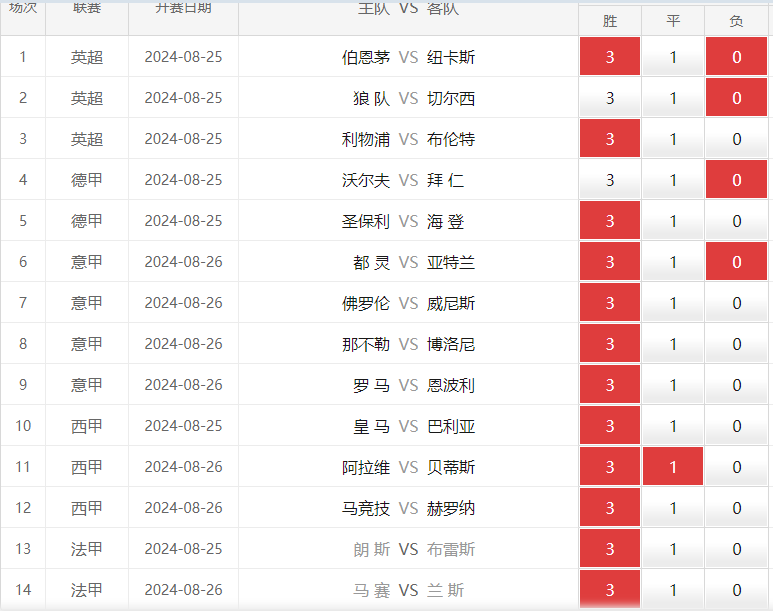Screen dimensions: 773x611
Task: Toggle loss (0) for 伯恩茅 vs 纽卡斯
Action: (736, 57)
